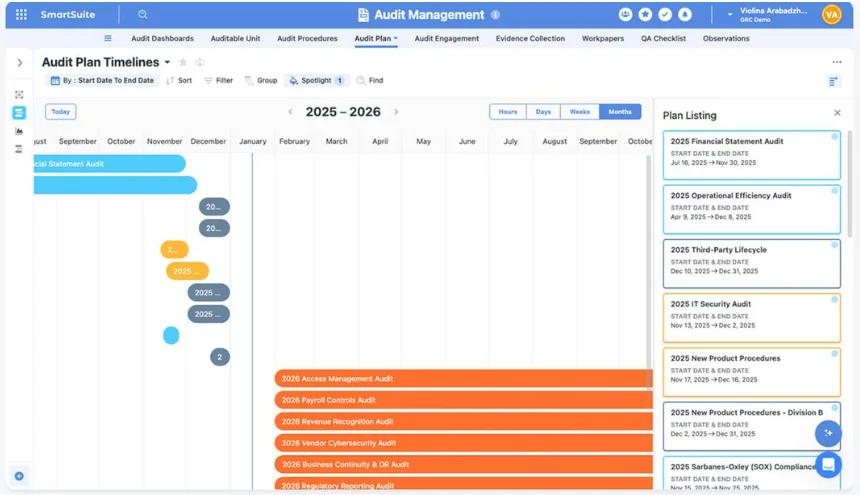
Task: Open the Audit Procedures tab
Action: (x=307, y=38)
